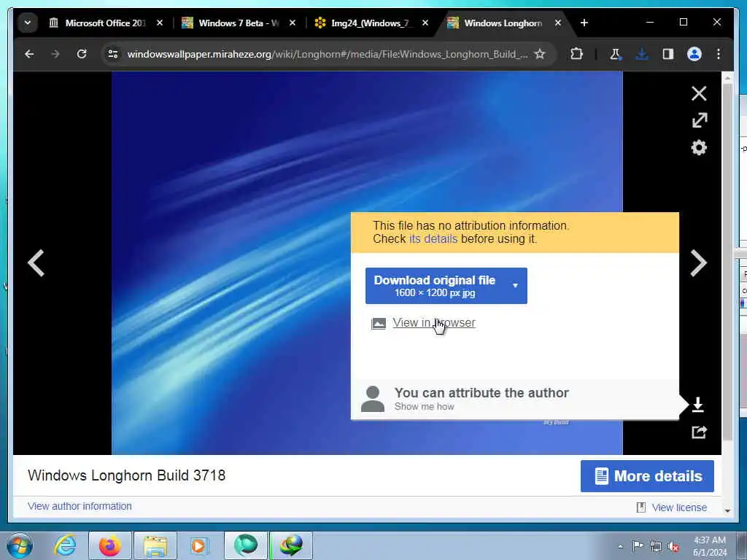
Task: Click the browser forward arrow
Action: pyautogui.click(x=55, y=54)
